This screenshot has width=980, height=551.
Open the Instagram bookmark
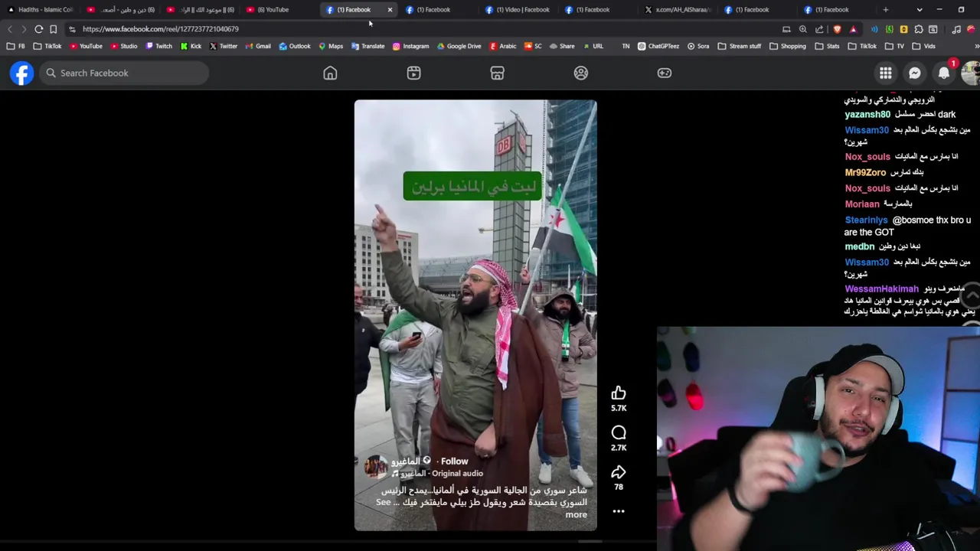point(410,46)
